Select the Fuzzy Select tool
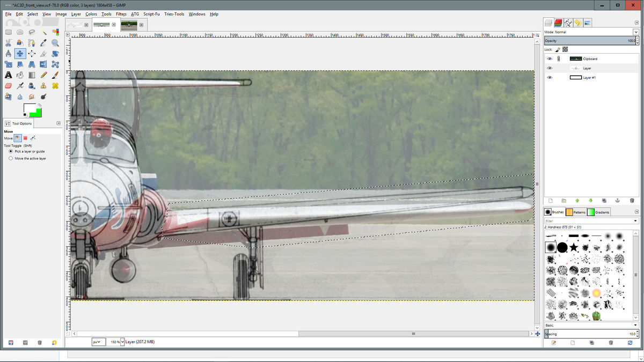Screen dimensions: 644x362 (x=43, y=32)
